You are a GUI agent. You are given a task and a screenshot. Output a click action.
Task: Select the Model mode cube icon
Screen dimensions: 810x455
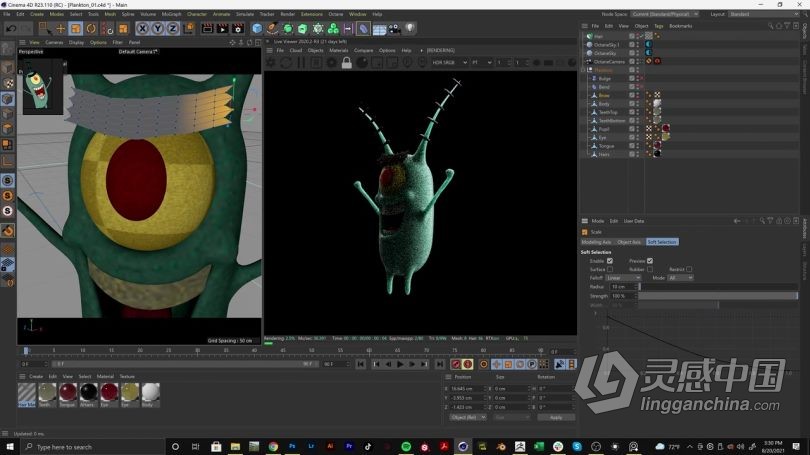pos(8,68)
